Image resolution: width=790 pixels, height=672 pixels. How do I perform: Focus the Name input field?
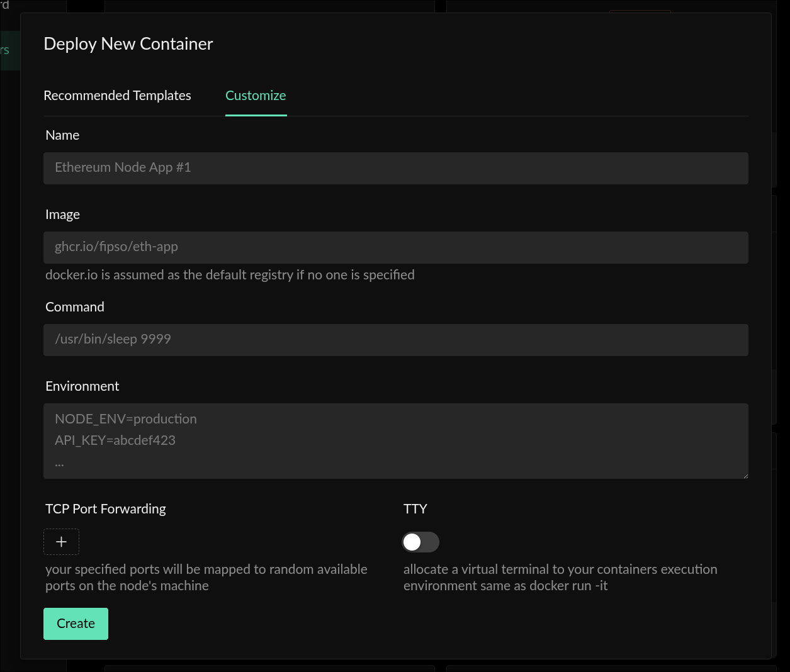coord(396,168)
